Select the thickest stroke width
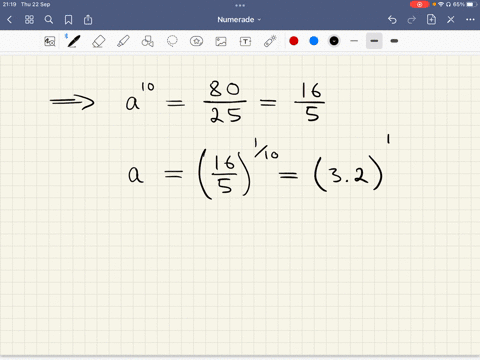Viewport: 480px width, 360px height. (x=394, y=41)
